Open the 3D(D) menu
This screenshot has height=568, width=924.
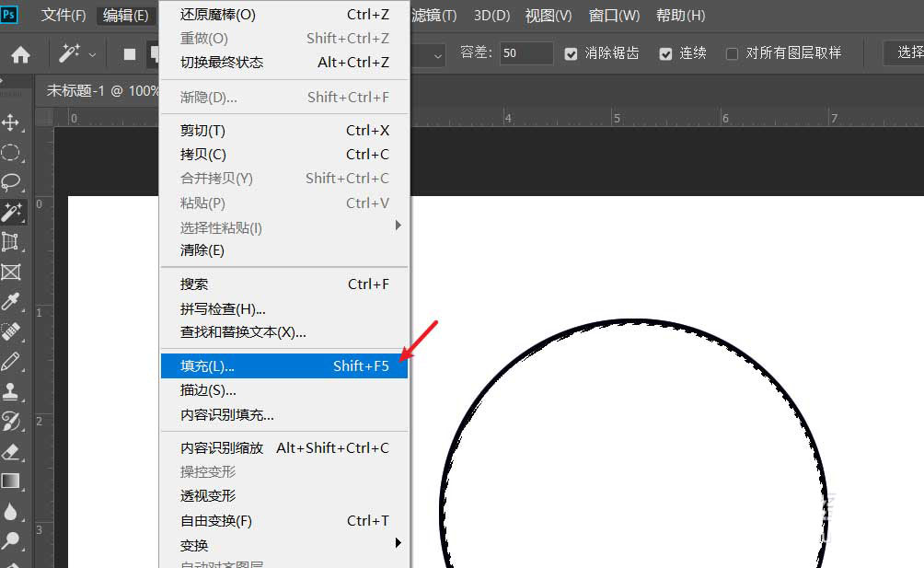[x=492, y=16]
